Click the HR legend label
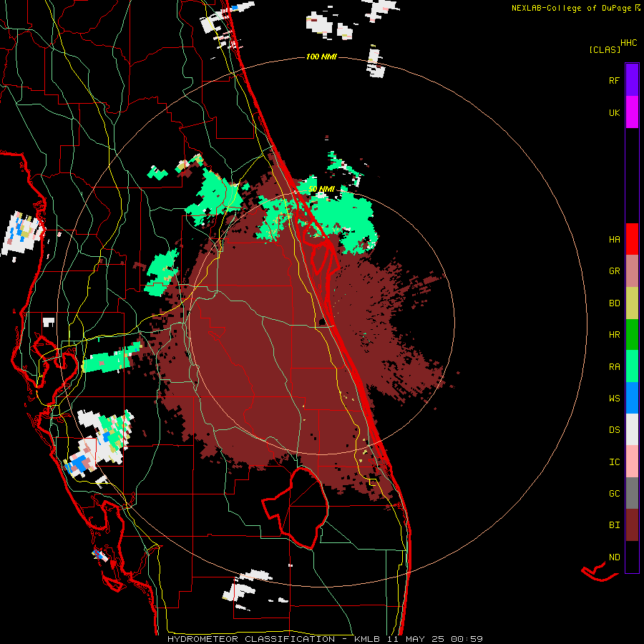 click(x=614, y=335)
